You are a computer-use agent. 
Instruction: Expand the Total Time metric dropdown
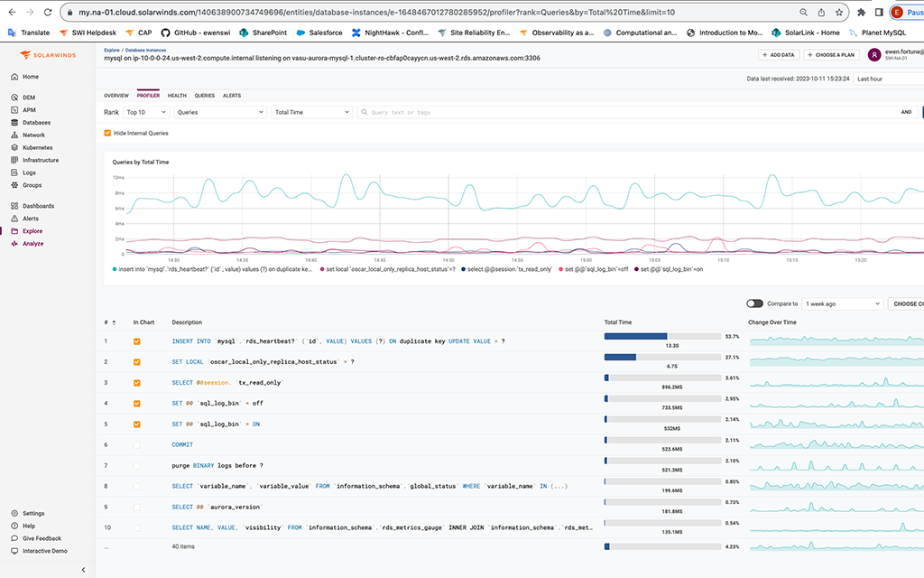pyautogui.click(x=311, y=112)
